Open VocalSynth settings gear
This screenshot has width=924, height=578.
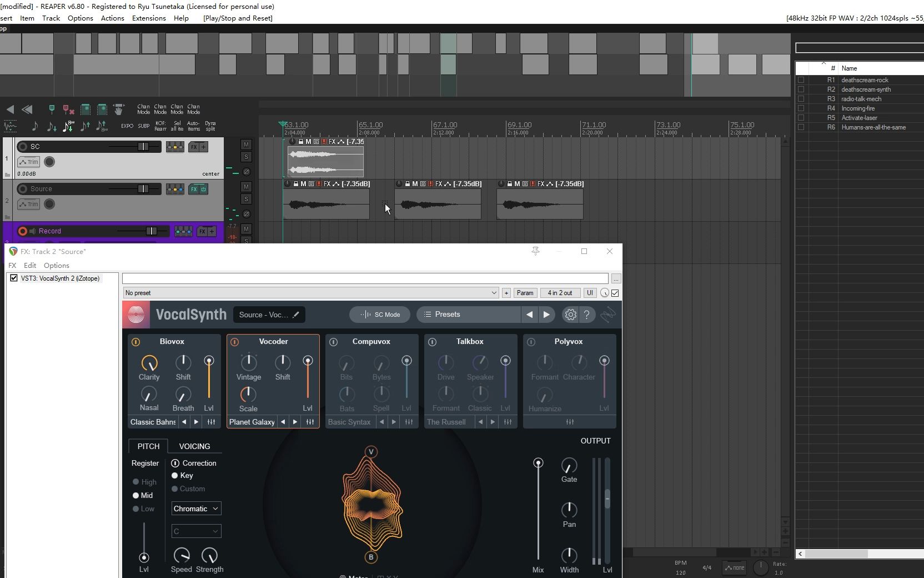(x=570, y=315)
